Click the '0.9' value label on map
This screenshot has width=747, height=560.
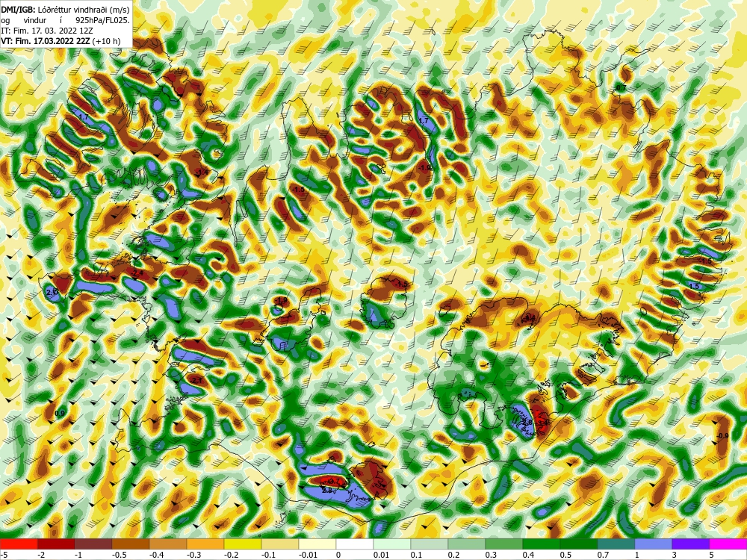tap(60, 414)
